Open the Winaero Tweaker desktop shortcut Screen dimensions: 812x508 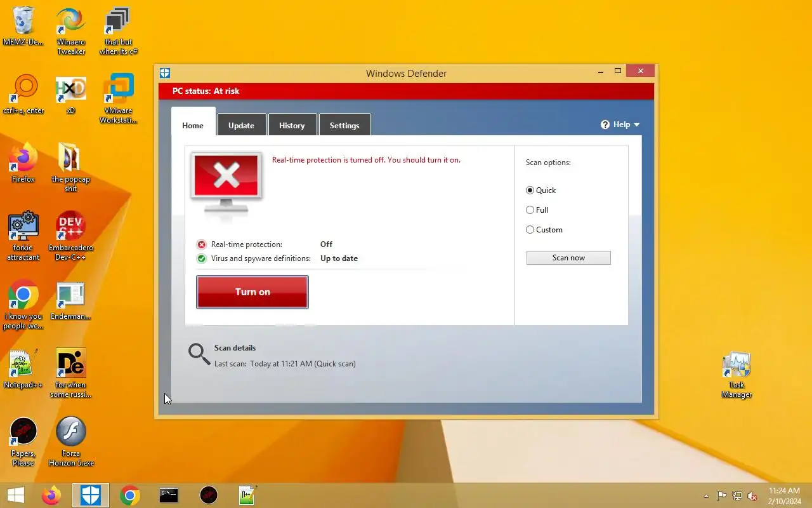tap(71, 31)
